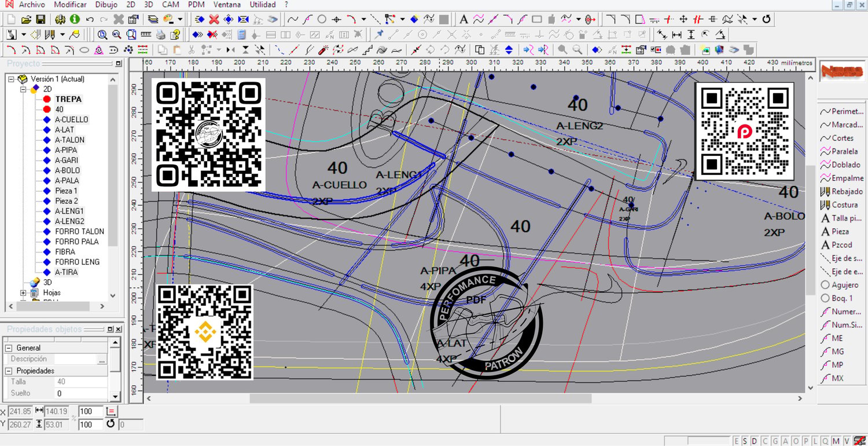This screenshot has height=446, width=868.
Task: Open the PDM menu
Action: pos(197,5)
